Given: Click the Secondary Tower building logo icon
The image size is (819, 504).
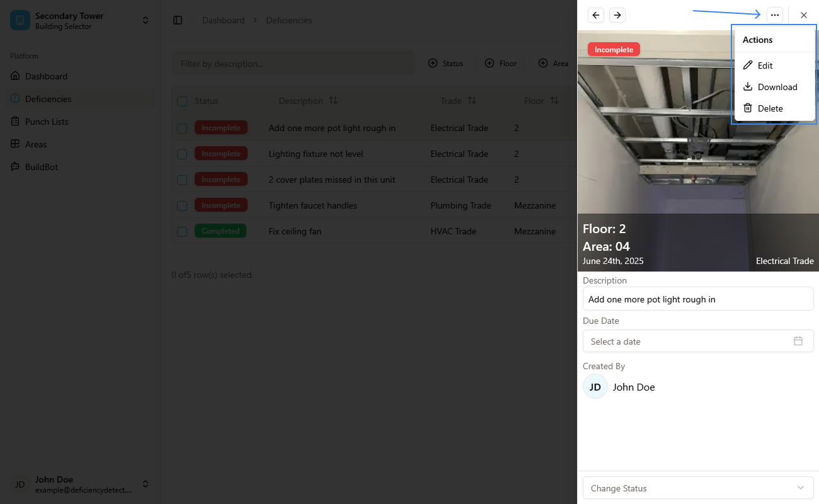Looking at the screenshot, I should tap(20, 20).
